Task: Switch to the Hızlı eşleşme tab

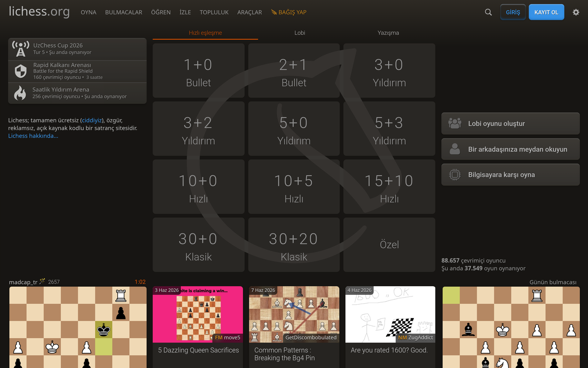Action: click(x=205, y=33)
